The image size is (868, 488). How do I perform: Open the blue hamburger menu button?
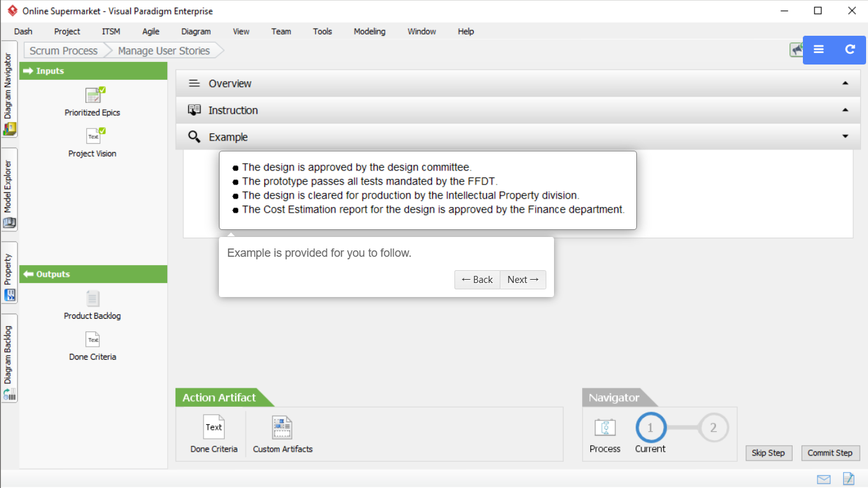click(819, 50)
